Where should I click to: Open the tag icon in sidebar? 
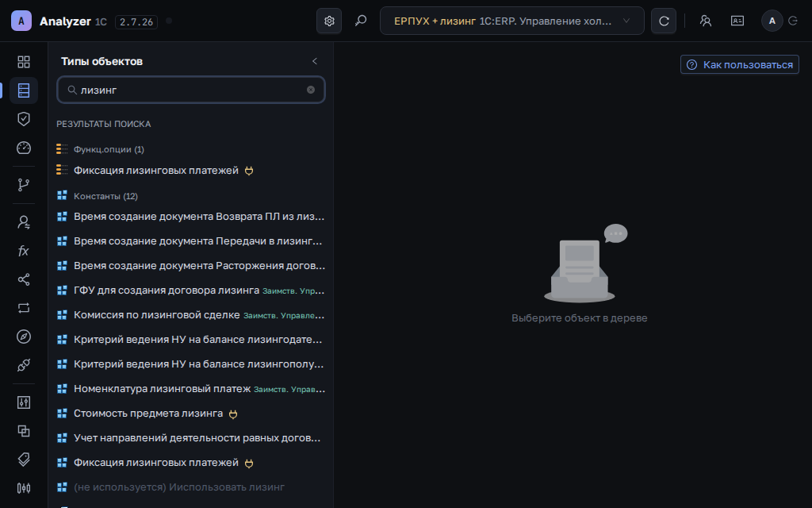click(24, 460)
